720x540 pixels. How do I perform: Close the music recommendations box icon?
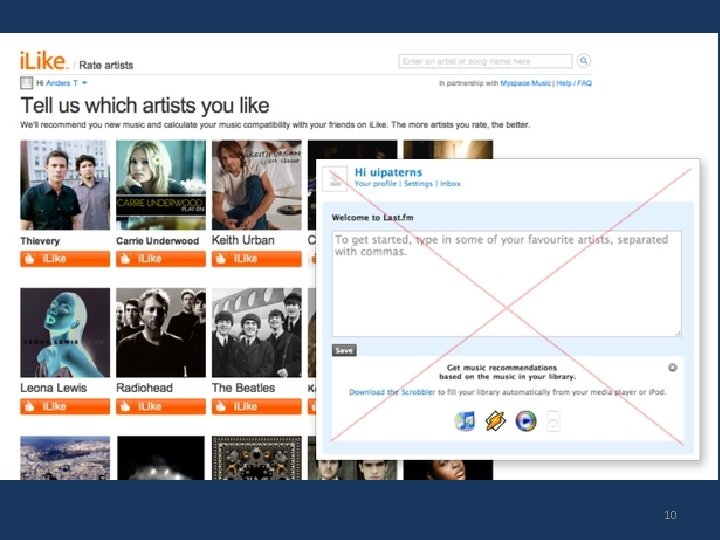coord(672,367)
